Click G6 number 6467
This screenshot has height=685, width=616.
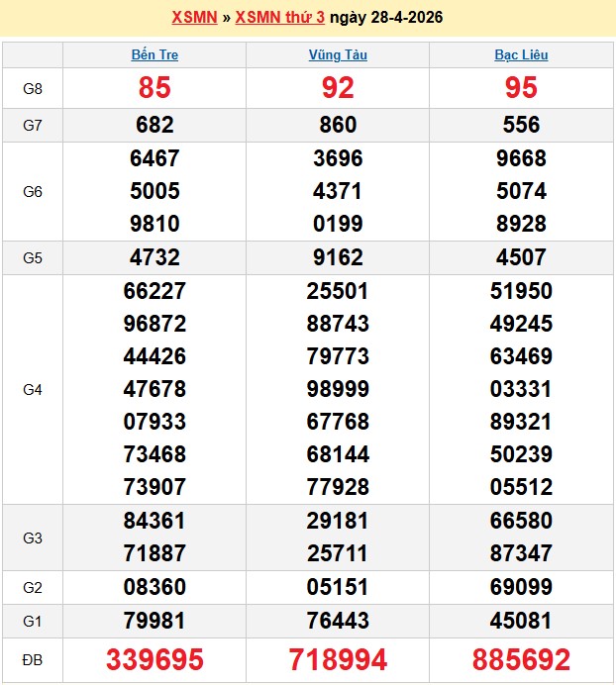pos(154,158)
